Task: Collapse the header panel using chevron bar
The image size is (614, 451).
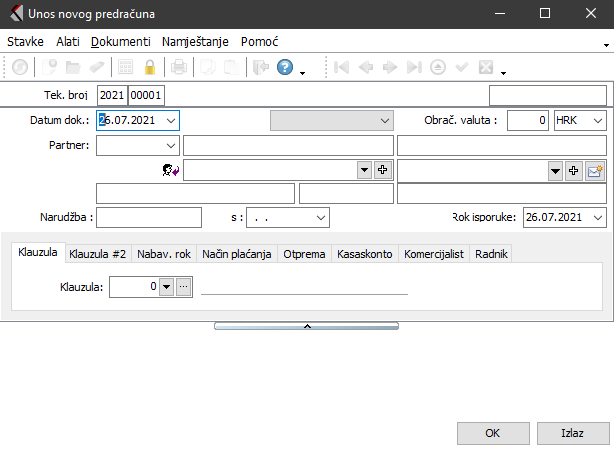Action: click(x=306, y=326)
